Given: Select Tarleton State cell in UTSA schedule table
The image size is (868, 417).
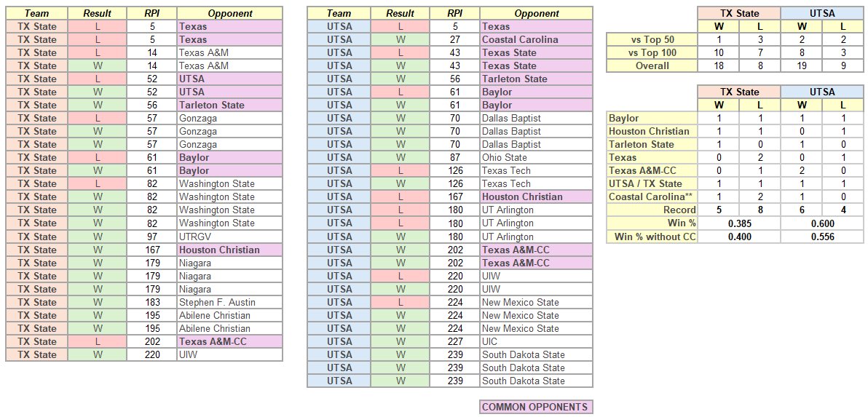Looking at the screenshot, I should point(536,79).
